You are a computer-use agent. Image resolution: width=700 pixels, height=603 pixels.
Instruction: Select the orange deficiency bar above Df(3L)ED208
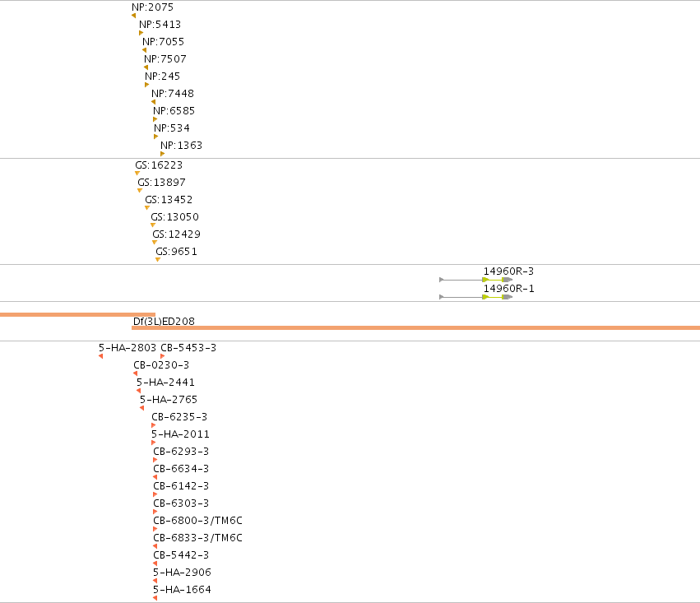point(77,315)
